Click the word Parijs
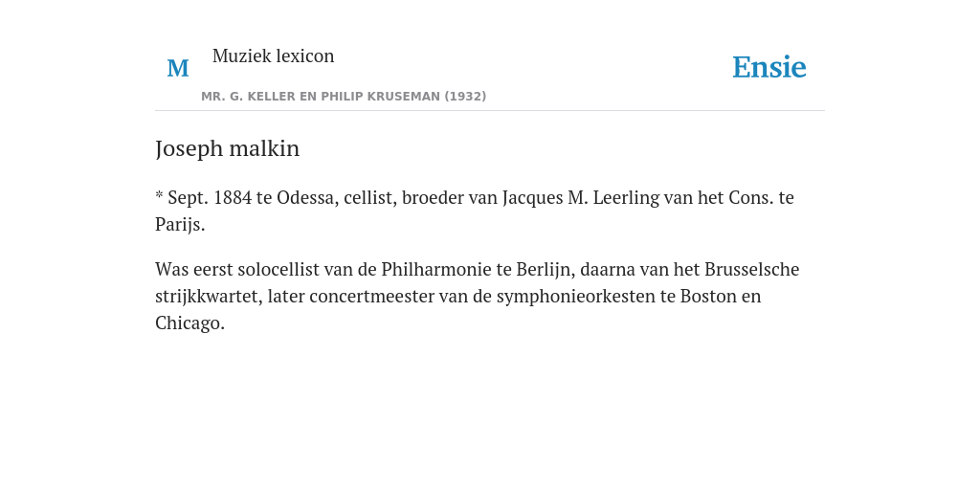Viewport: 980px width, 490px height. [x=180, y=225]
